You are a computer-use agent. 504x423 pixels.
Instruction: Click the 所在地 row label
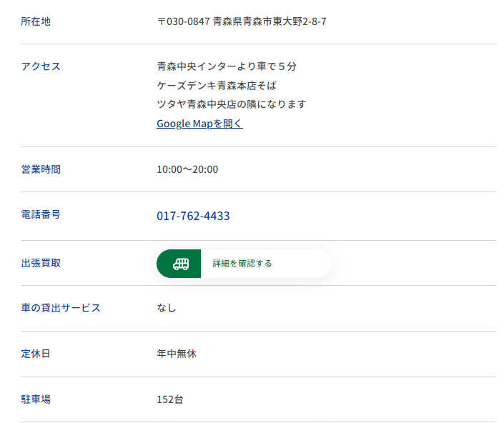(x=36, y=21)
